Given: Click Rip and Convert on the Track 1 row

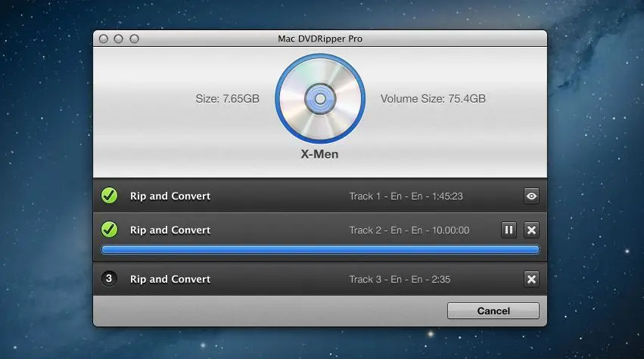Looking at the screenshot, I should (170, 196).
